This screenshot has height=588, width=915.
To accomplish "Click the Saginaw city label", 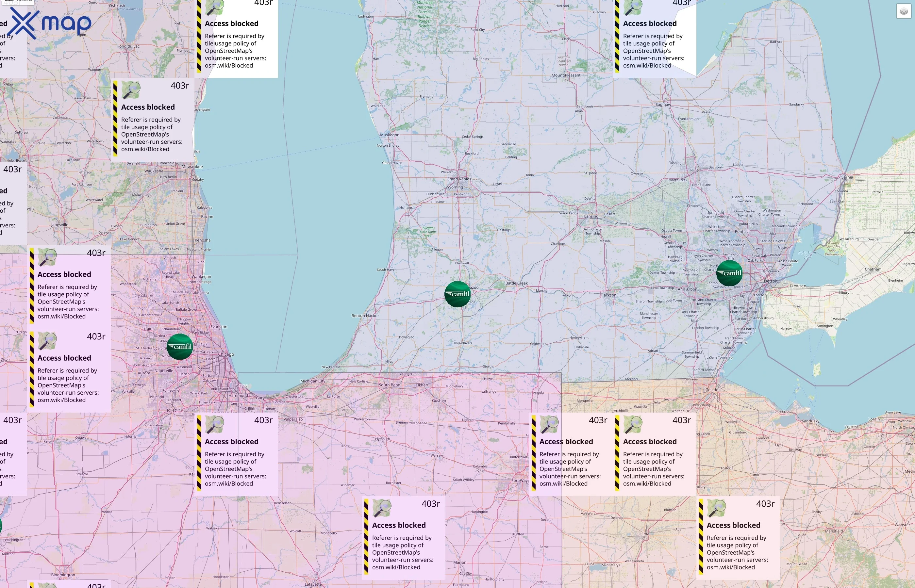I will (x=663, y=104).
